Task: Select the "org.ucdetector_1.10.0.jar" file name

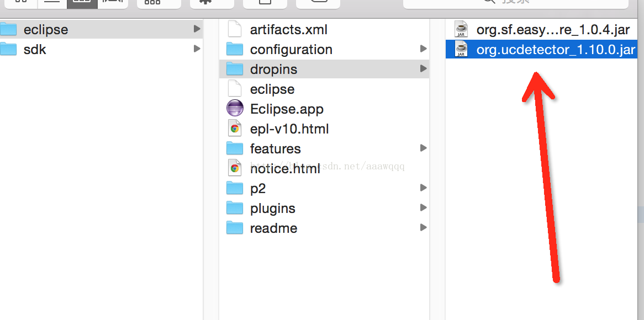Action: click(556, 50)
